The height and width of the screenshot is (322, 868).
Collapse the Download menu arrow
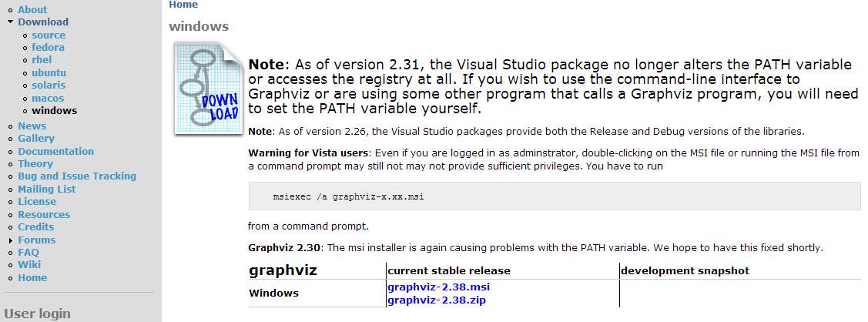click(x=11, y=22)
